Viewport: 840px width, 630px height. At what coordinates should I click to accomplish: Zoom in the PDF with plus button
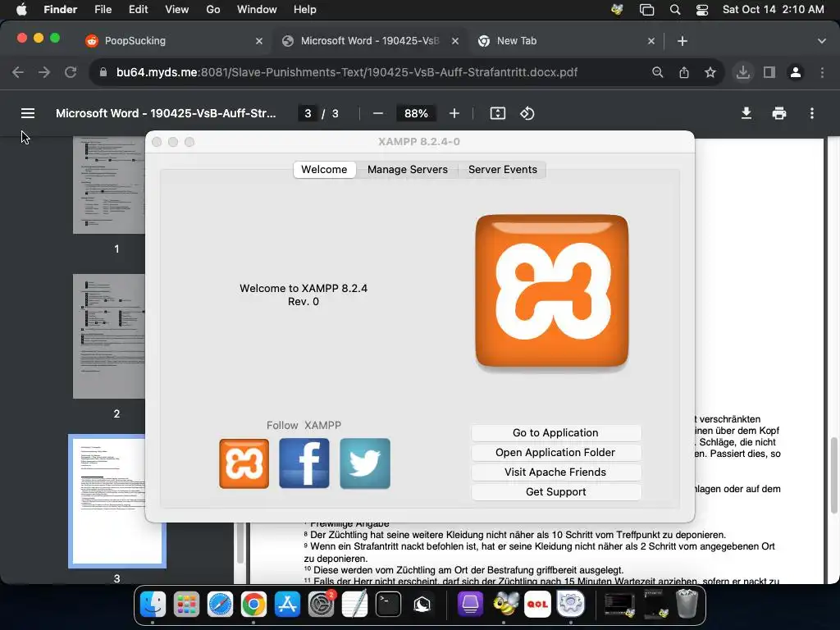tap(454, 113)
